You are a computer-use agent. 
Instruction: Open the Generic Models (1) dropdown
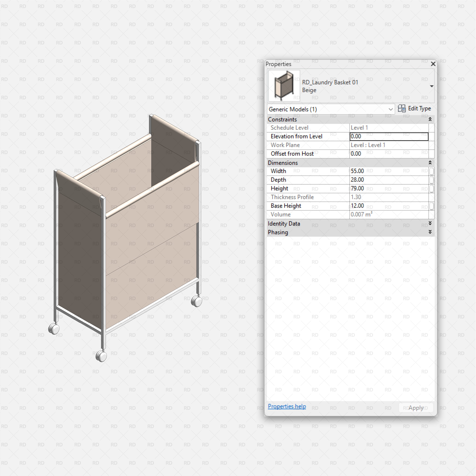coord(391,109)
